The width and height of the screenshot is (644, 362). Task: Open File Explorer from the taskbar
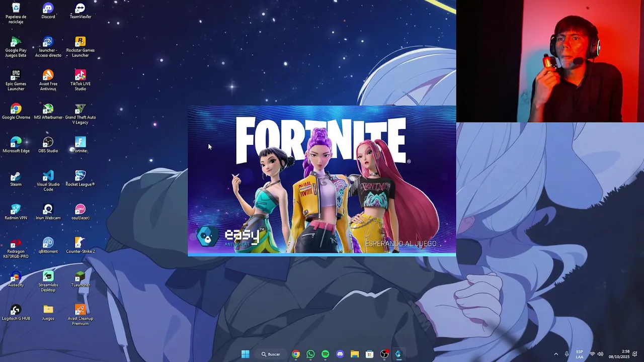[x=355, y=354]
